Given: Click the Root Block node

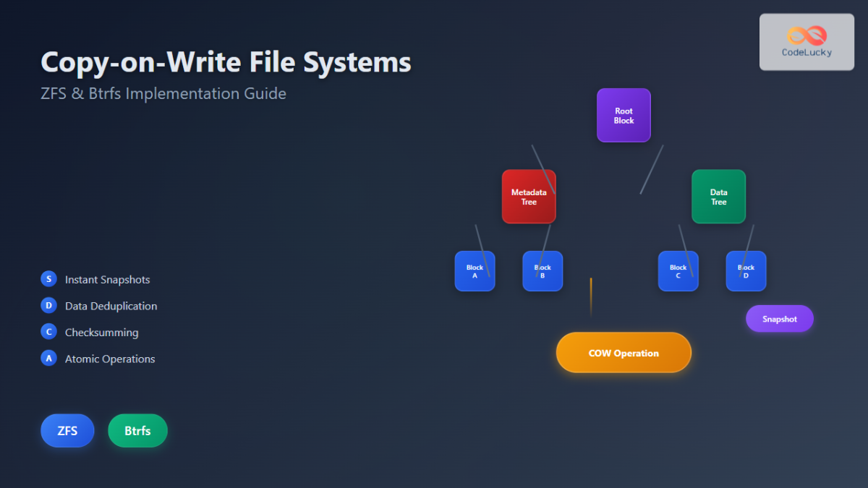Looking at the screenshot, I should (x=623, y=115).
